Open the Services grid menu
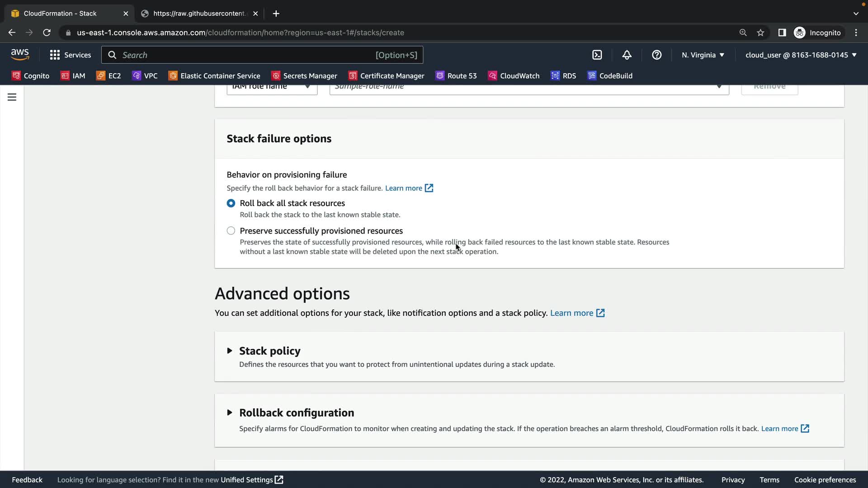Viewport: 868px width, 488px height. (70, 55)
